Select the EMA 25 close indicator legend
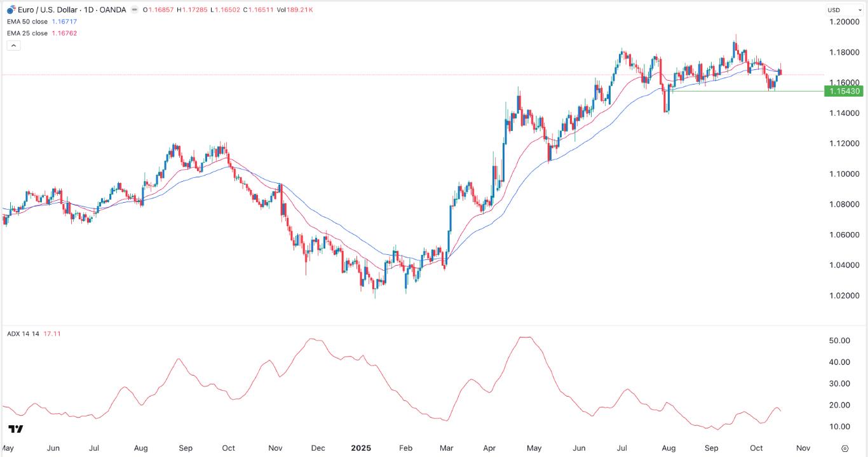 pos(27,33)
